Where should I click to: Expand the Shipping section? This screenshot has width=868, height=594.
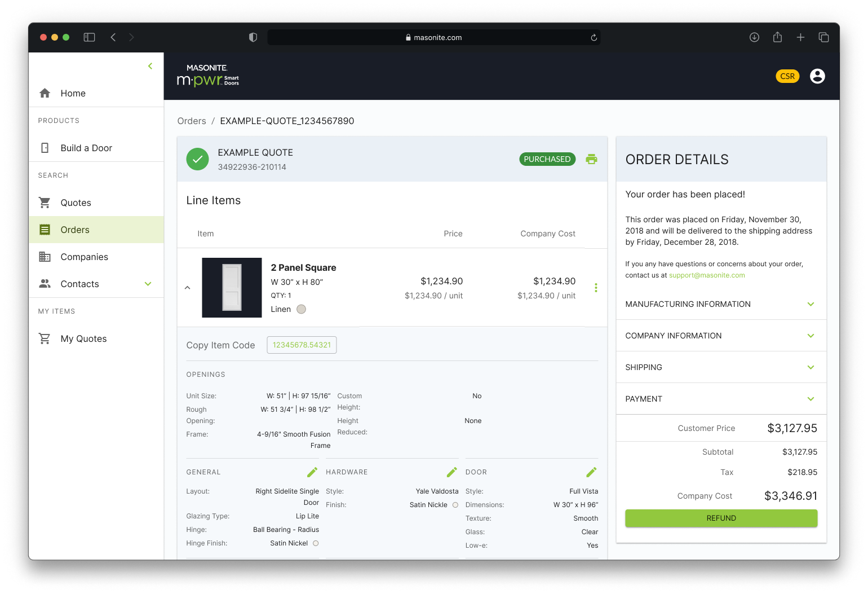click(811, 367)
